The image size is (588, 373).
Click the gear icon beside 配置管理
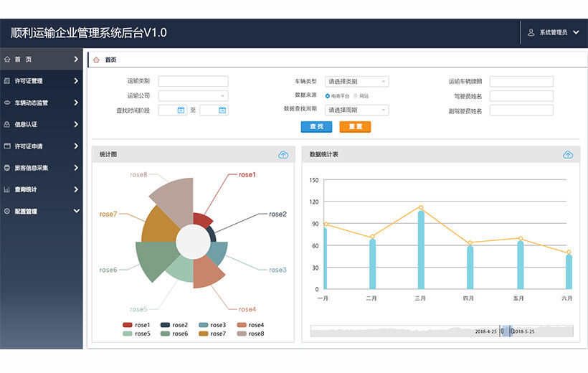tap(7, 211)
